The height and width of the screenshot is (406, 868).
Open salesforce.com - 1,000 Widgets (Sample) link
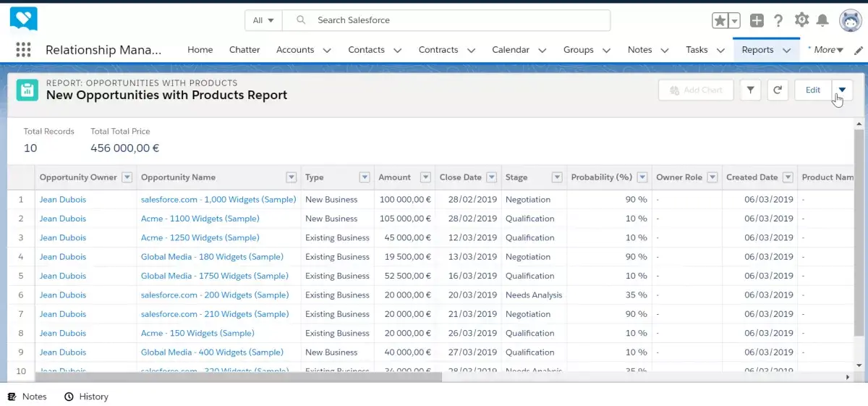point(218,200)
